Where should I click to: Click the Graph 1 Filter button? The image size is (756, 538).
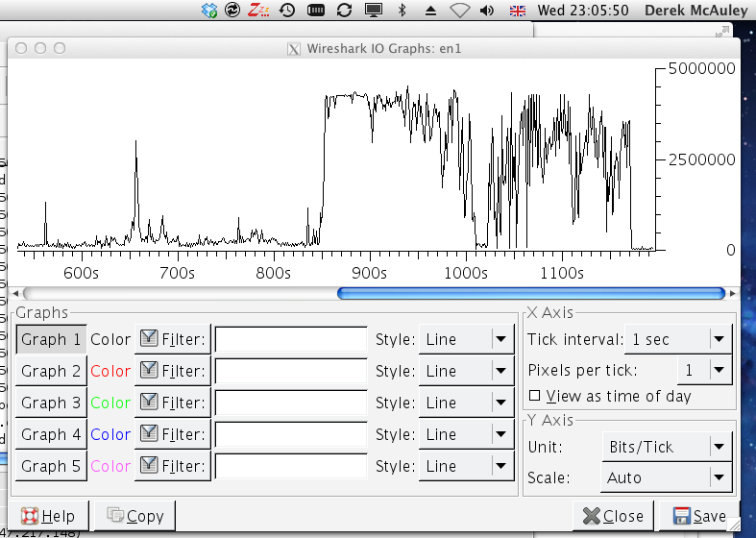point(173,339)
